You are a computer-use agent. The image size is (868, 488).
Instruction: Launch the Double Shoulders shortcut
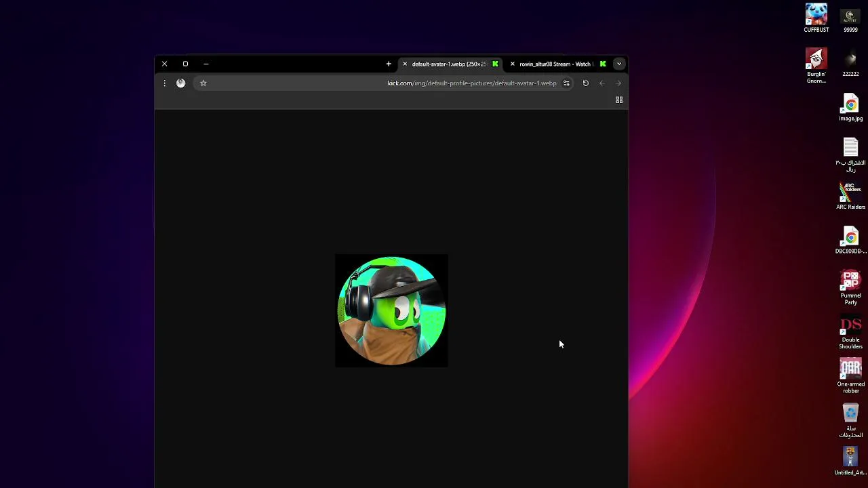pos(850,333)
